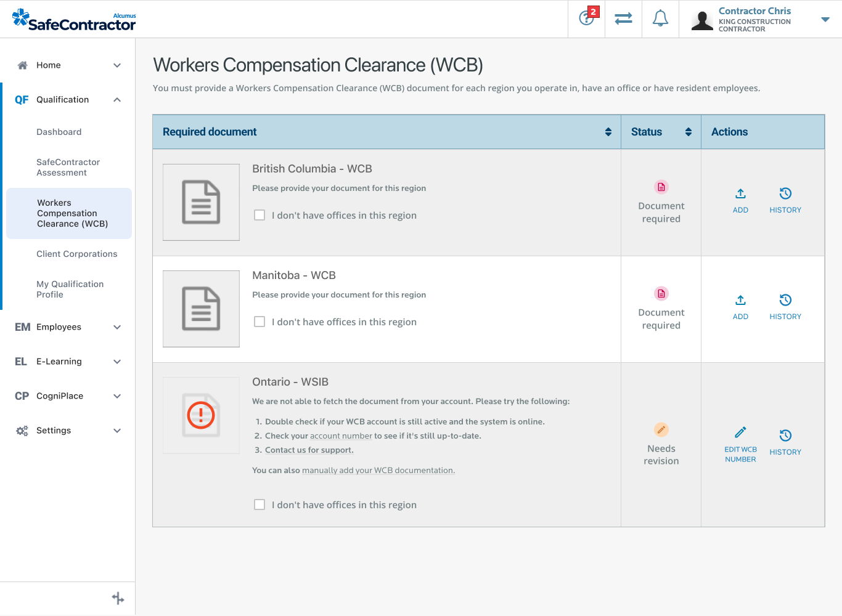This screenshot has width=842, height=616.
Task: Follow the account number link
Action: tap(341, 436)
